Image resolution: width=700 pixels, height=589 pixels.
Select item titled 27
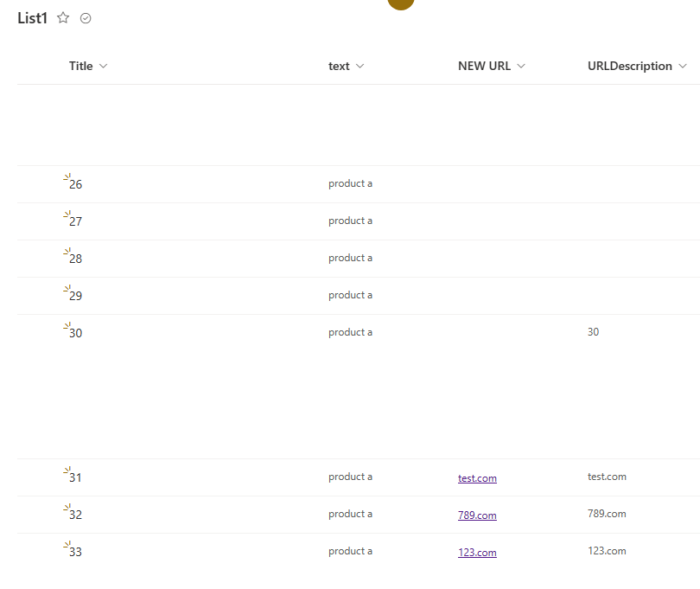(x=75, y=221)
